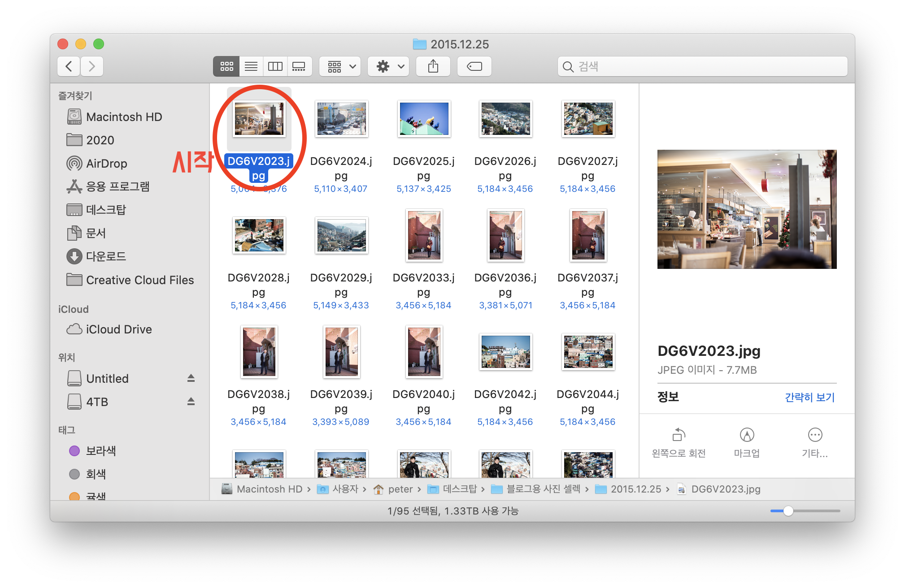Open iCloud Drive in the sidebar
This screenshot has width=905, height=588.
click(x=118, y=329)
